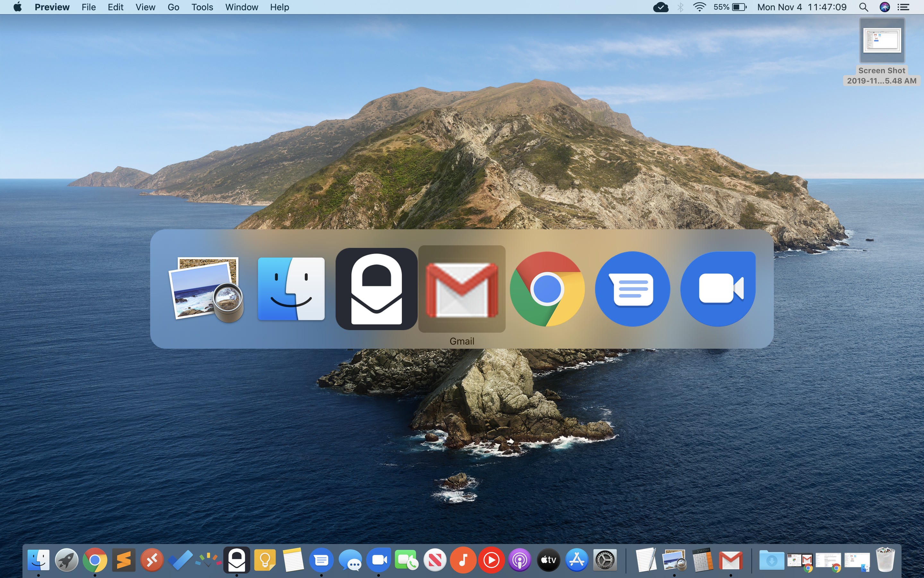Viewport: 924px width, 578px height.
Task: Activate Siri from the menu bar
Action: 885,7
